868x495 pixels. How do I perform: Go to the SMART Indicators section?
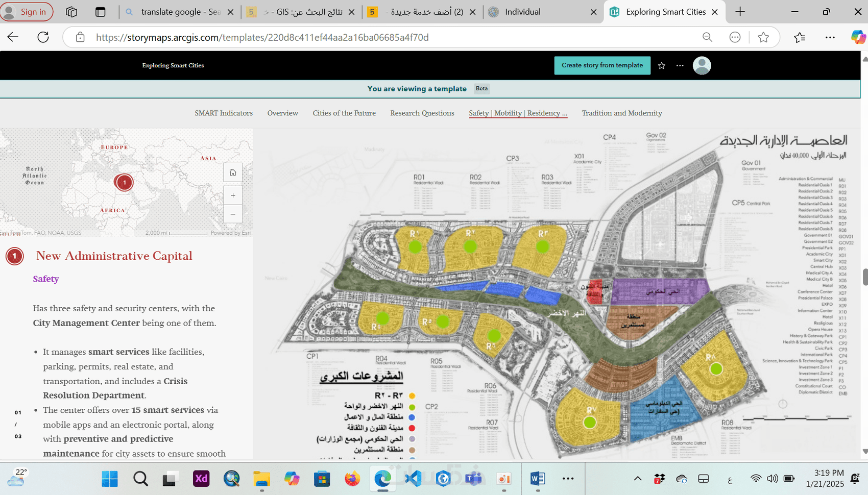coord(224,113)
